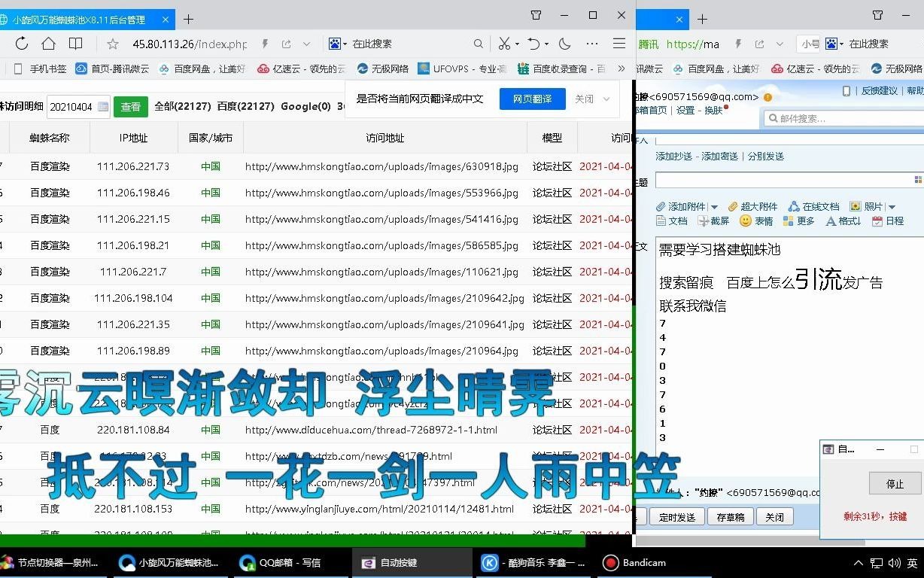
Task: Open 手机书签 bookmark in left browser
Action: coord(41,68)
